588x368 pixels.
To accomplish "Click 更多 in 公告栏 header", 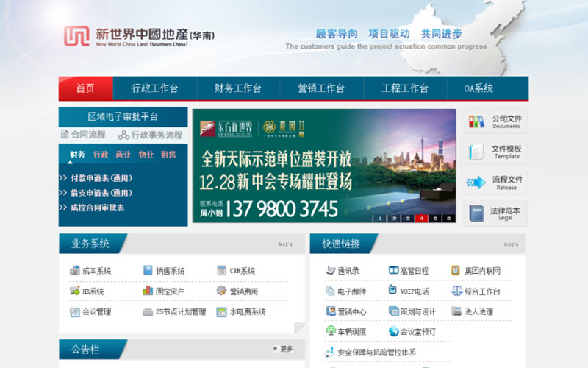I will click(x=283, y=349).
